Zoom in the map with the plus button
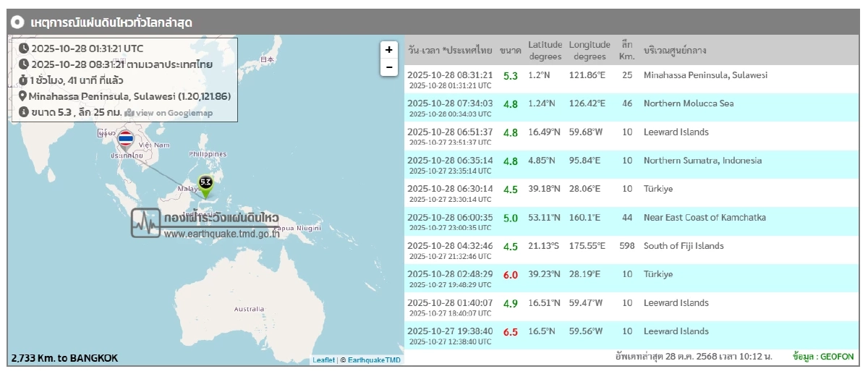 click(x=389, y=50)
